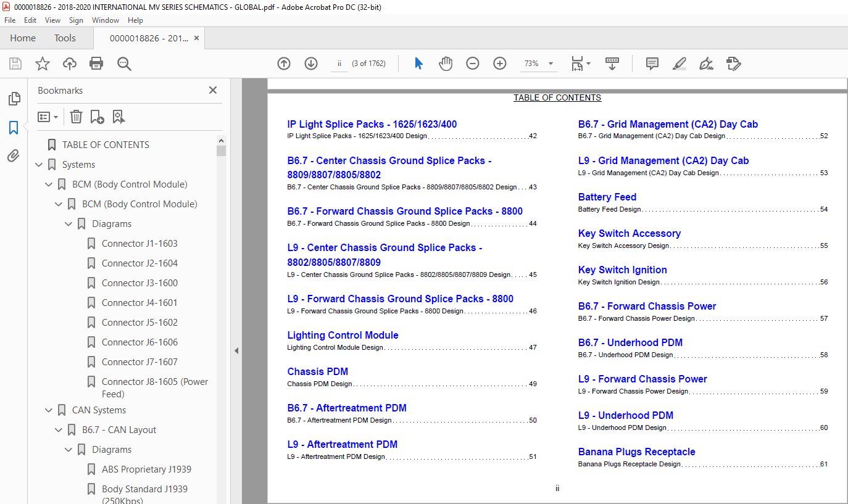Select ABS Proprietary J1939 bookmark
The image size is (848, 504).
coord(146,469)
